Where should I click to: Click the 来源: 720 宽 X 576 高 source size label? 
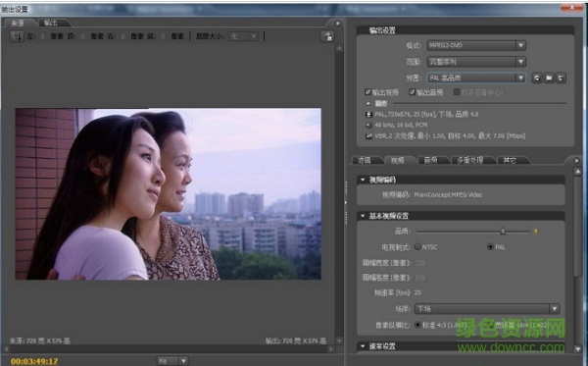click(40, 340)
